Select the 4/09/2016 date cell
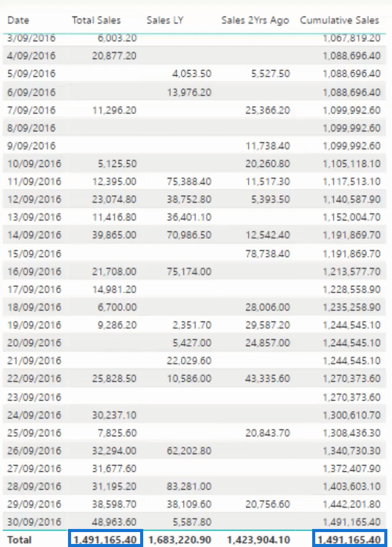The width and height of the screenshot is (392, 547). point(31,56)
